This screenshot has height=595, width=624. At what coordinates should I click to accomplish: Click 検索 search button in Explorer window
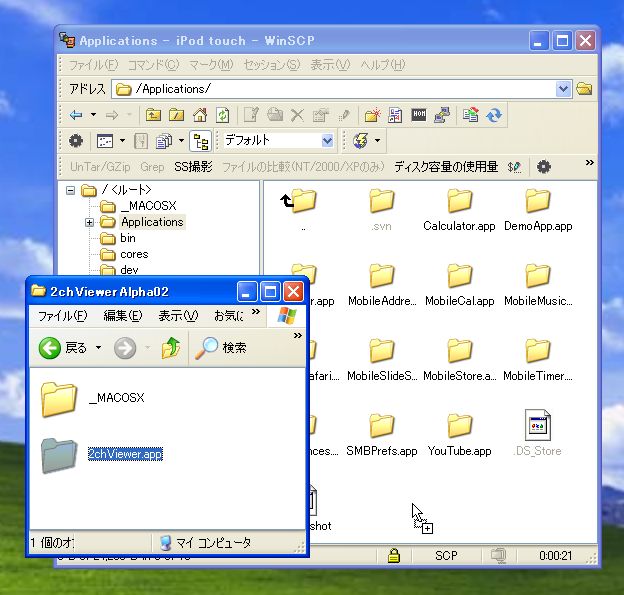(221, 348)
